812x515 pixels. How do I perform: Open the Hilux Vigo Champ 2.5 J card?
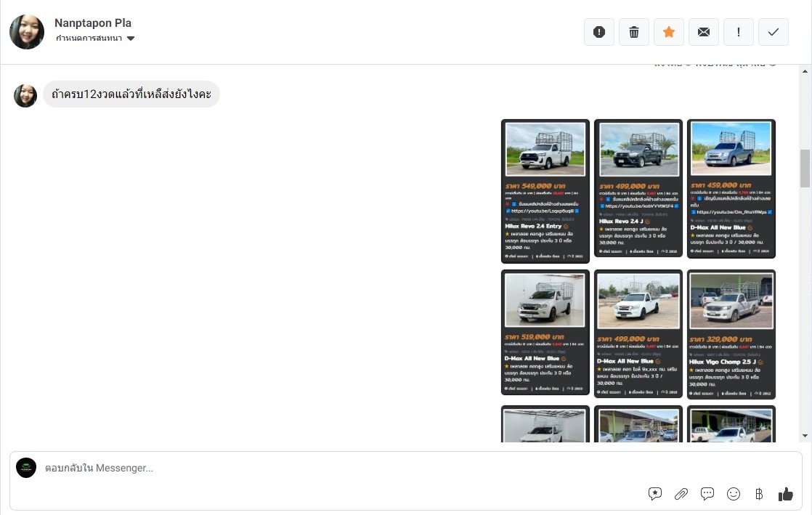tap(731, 335)
